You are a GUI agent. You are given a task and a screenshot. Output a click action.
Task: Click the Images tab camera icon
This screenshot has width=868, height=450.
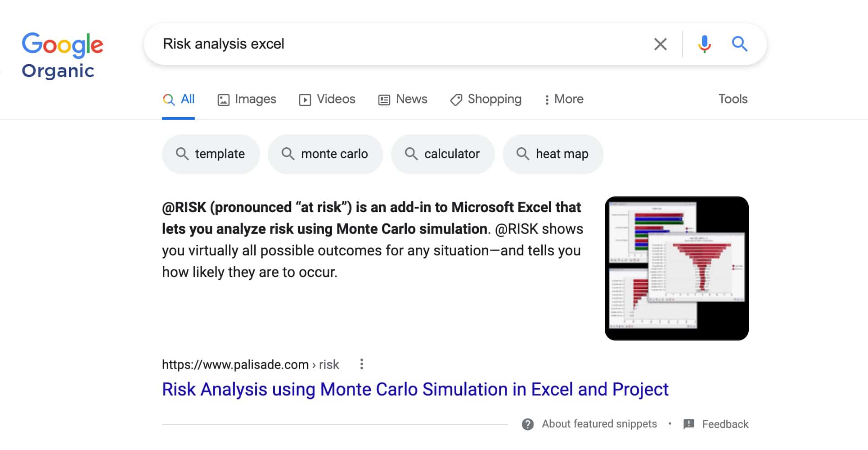[x=224, y=99]
